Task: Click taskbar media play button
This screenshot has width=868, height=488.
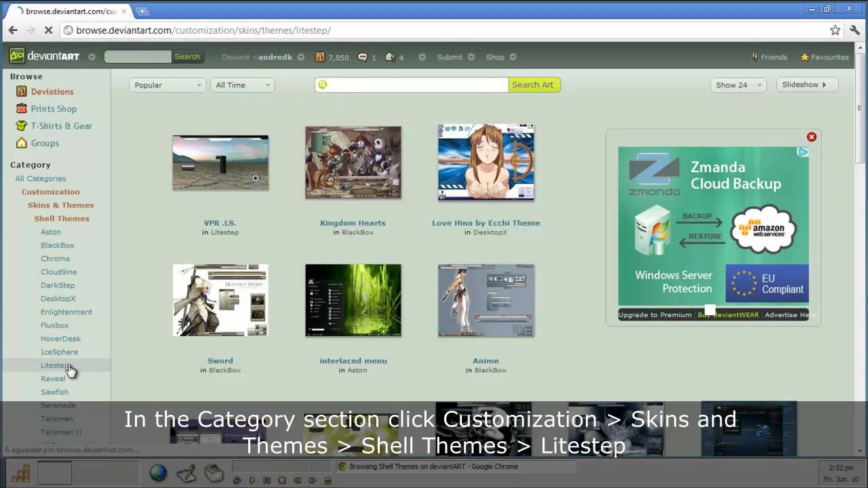Action: pyautogui.click(x=252, y=481)
